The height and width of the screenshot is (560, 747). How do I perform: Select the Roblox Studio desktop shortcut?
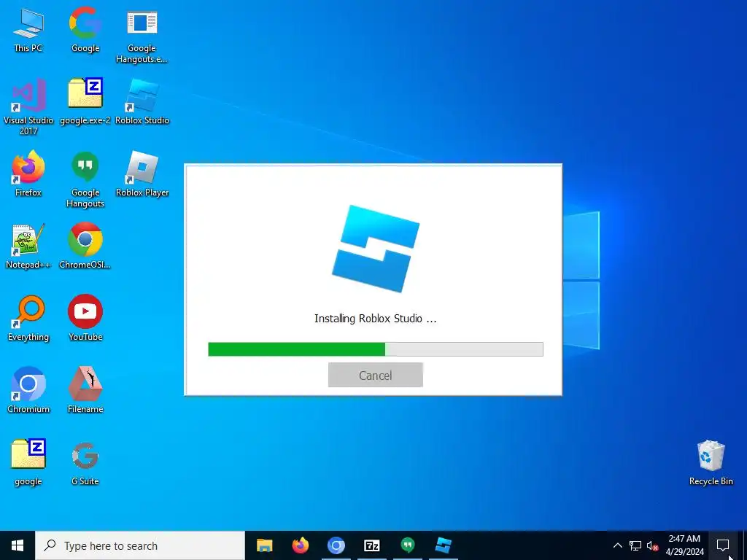[142, 102]
